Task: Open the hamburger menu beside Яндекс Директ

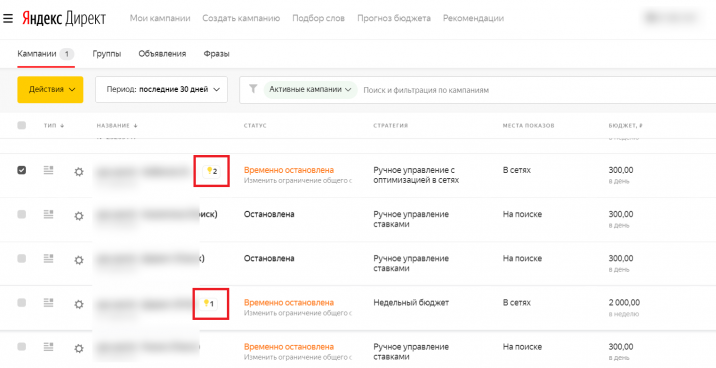Action: point(8,19)
